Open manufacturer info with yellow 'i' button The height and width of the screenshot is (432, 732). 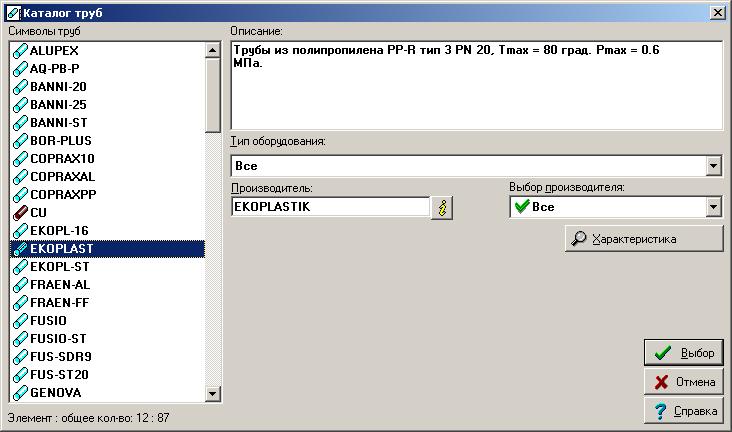point(442,207)
